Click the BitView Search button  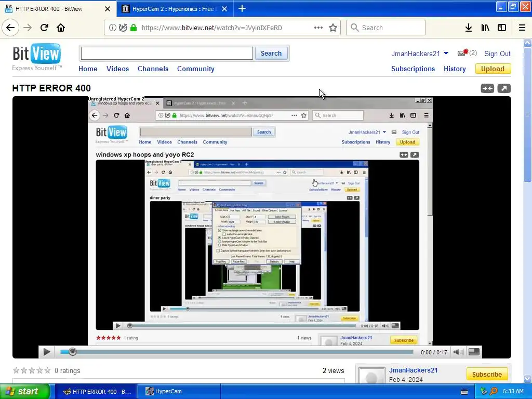pos(271,54)
